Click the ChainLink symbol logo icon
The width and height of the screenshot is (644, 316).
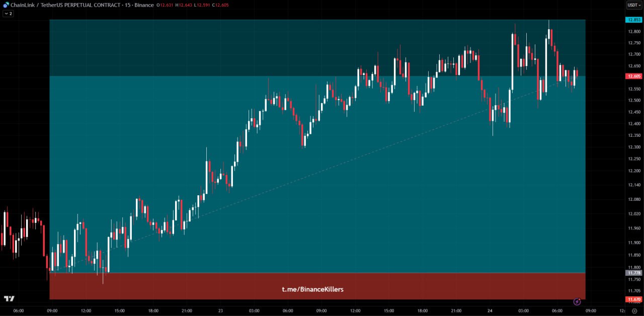click(6, 5)
